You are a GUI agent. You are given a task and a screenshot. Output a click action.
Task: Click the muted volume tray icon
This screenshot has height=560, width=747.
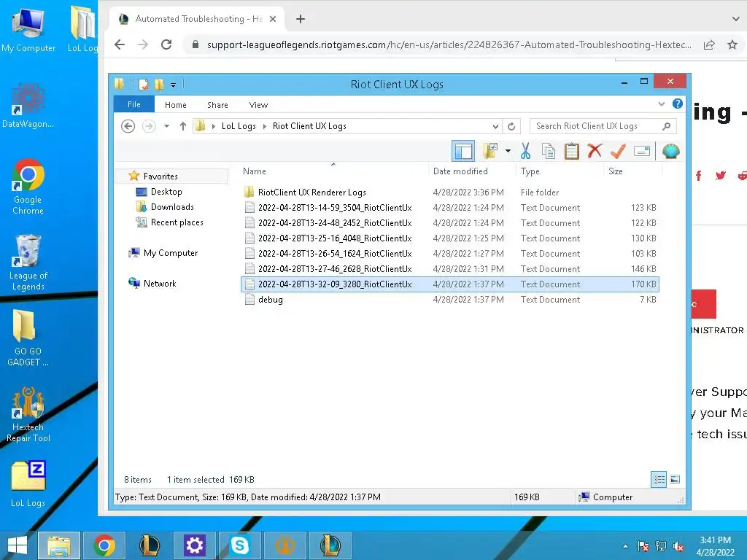click(x=678, y=547)
